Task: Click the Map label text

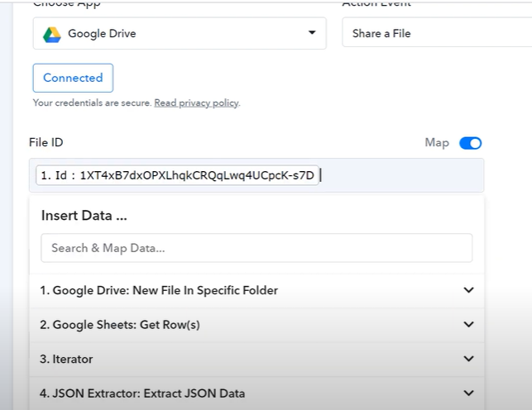Action: (437, 143)
